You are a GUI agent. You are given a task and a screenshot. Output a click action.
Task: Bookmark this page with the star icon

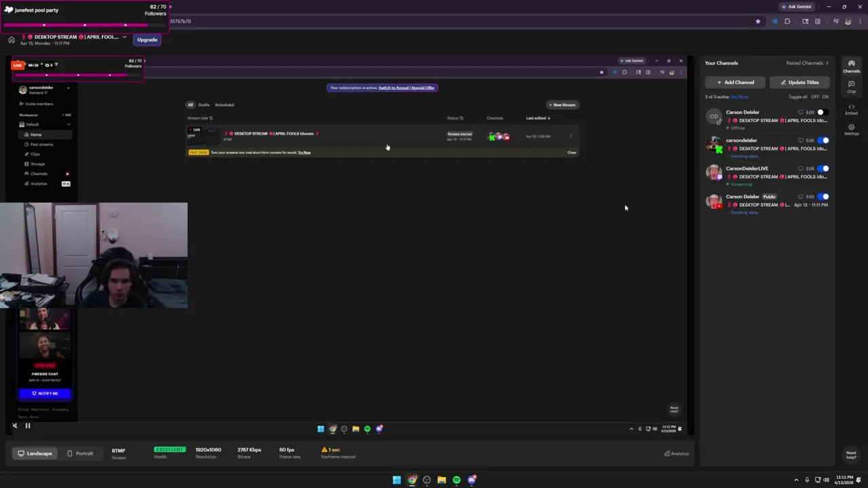coord(757,21)
